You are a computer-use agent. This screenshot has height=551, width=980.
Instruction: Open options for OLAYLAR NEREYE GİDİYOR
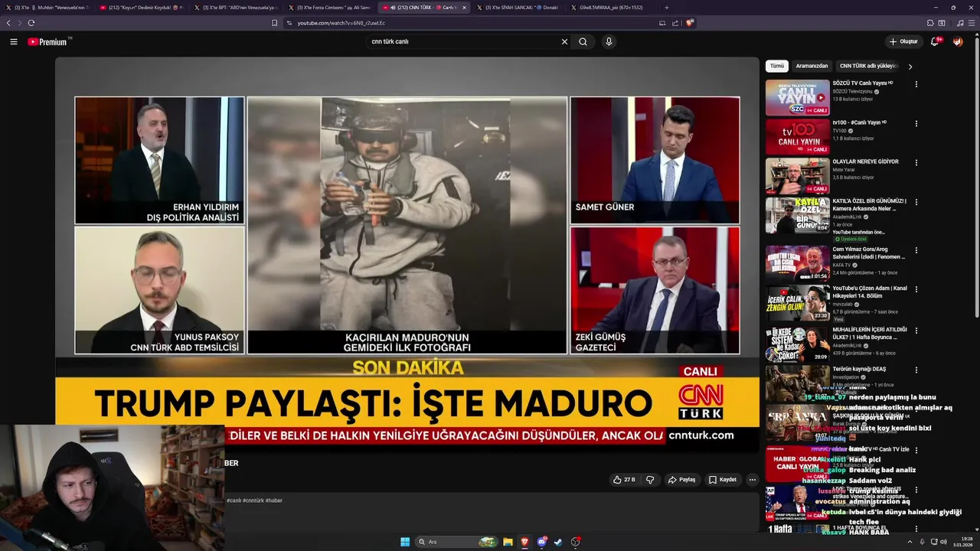click(x=916, y=162)
